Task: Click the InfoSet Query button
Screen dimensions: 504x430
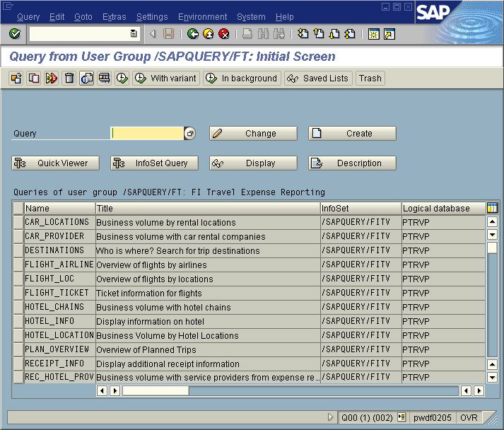Action: [x=154, y=163]
